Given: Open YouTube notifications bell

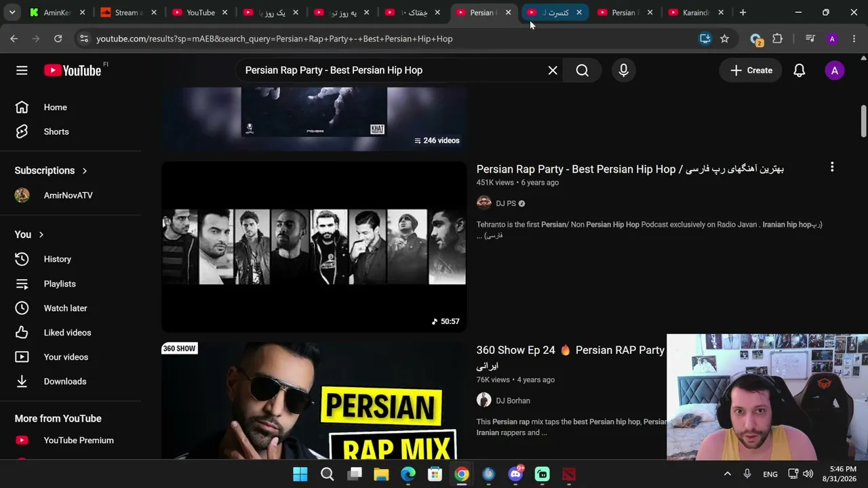Looking at the screenshot, I should point(800,70).
